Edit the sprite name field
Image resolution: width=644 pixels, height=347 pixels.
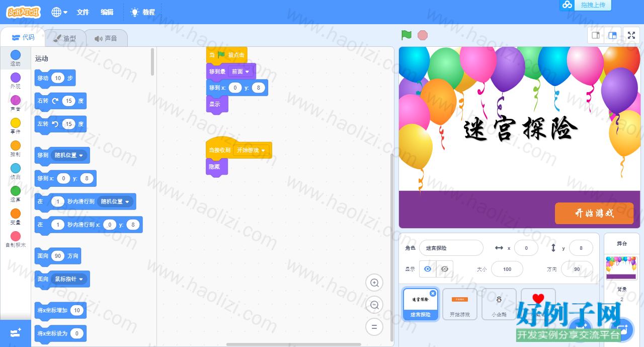coord(451,248)
